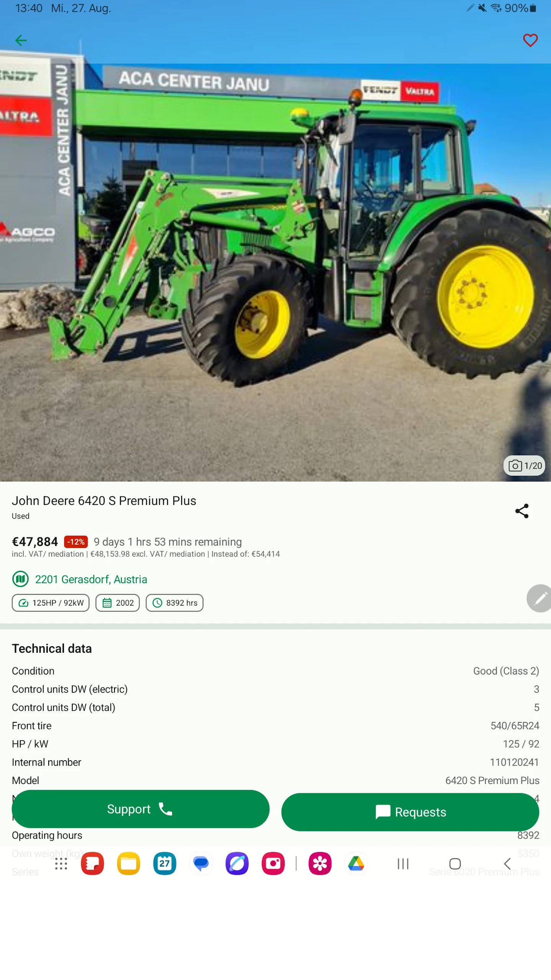This screenshot has height=980, width=551.
Task: Call Support with the phone button
Action: tap(140, 809)
